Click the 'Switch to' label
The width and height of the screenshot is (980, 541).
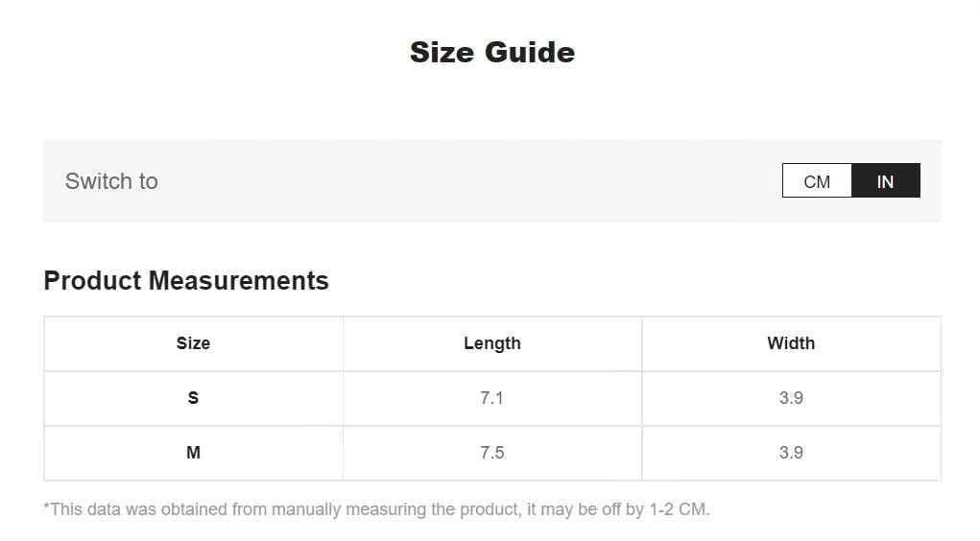pyautogui.click(x=111, y=181)
